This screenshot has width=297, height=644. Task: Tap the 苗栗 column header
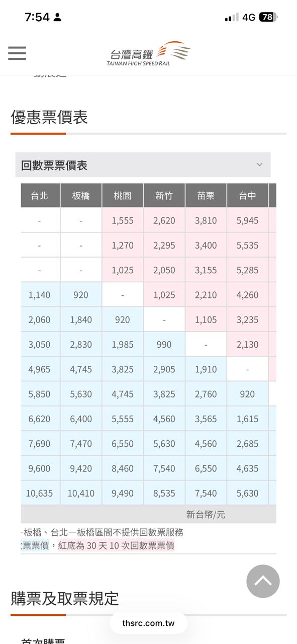206,196
